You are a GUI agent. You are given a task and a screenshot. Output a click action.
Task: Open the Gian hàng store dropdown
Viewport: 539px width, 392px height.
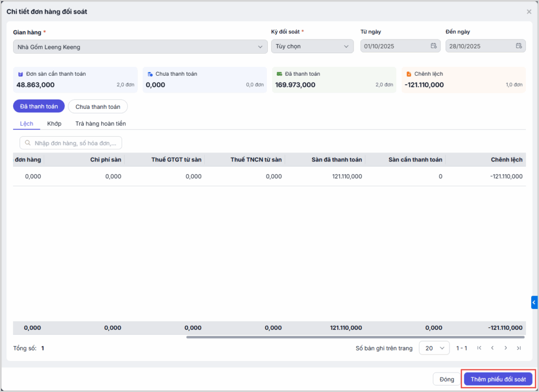[x=141, y=47]
